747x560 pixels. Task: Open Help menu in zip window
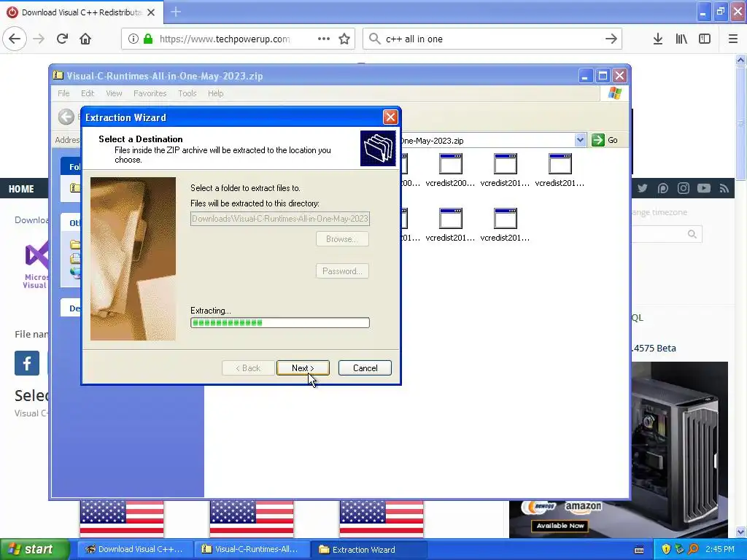215,93
